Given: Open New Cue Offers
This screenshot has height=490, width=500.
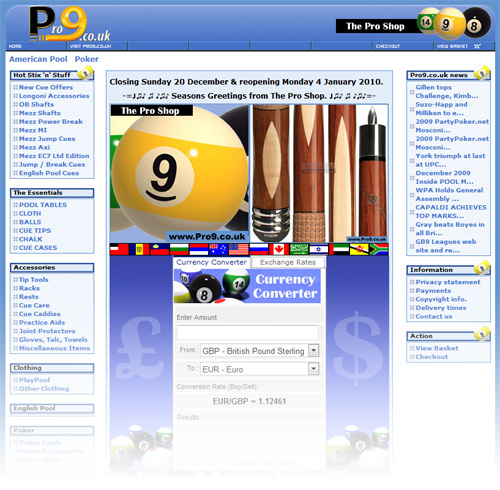Looking at the screenshot, I should tap(46, 87).
